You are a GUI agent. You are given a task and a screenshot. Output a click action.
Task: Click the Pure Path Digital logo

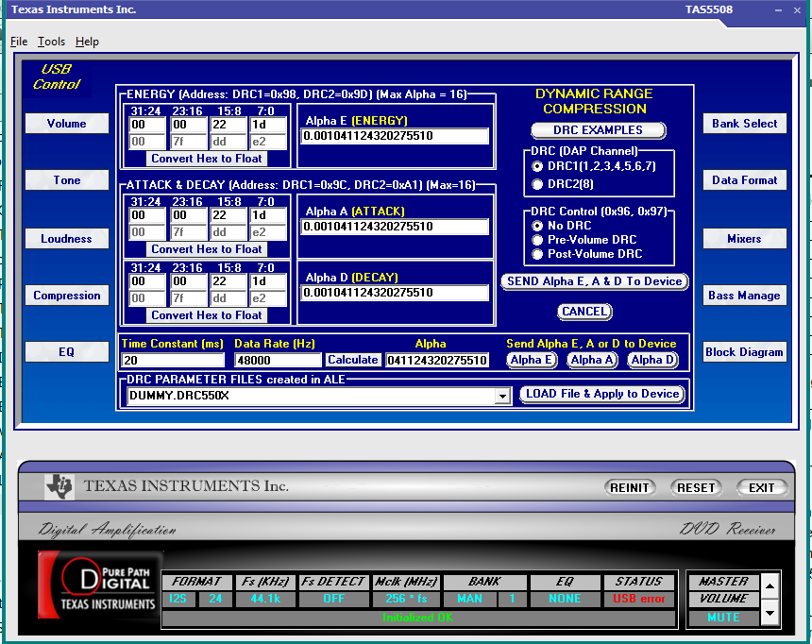pos(99,585)
